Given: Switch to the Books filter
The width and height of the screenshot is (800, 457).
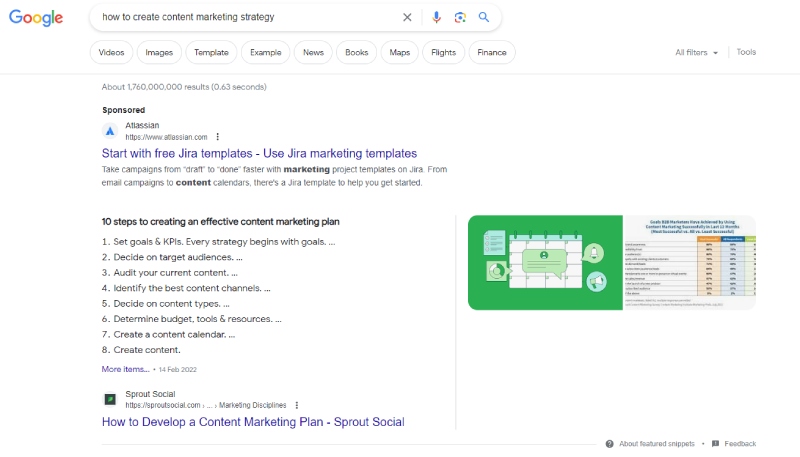Looking at the screenshot, I should click(x=357, y=53).
